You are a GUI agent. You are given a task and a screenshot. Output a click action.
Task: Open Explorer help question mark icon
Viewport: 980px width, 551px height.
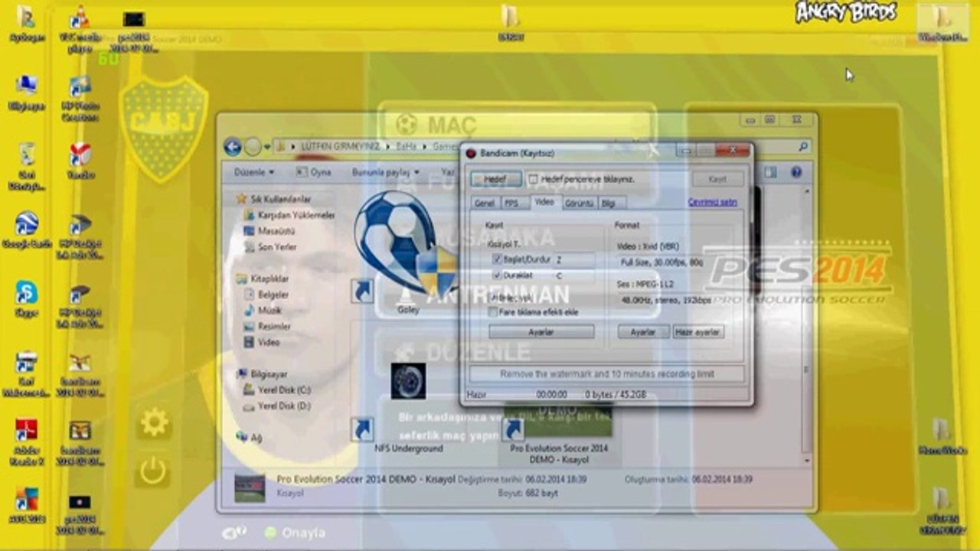[796, 173]
